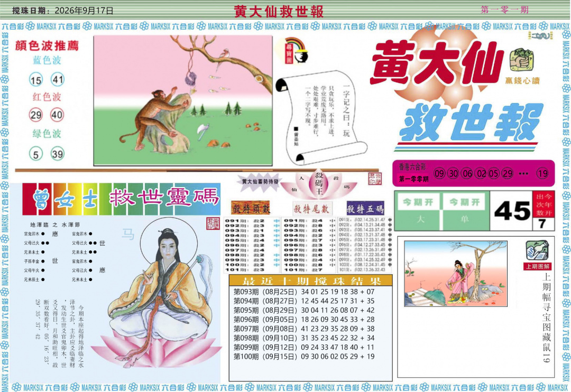The image size is (571, 392).
Task: Click the monkey and tree treasure picture
Action: pyautogui.click(x=183, y=100)
